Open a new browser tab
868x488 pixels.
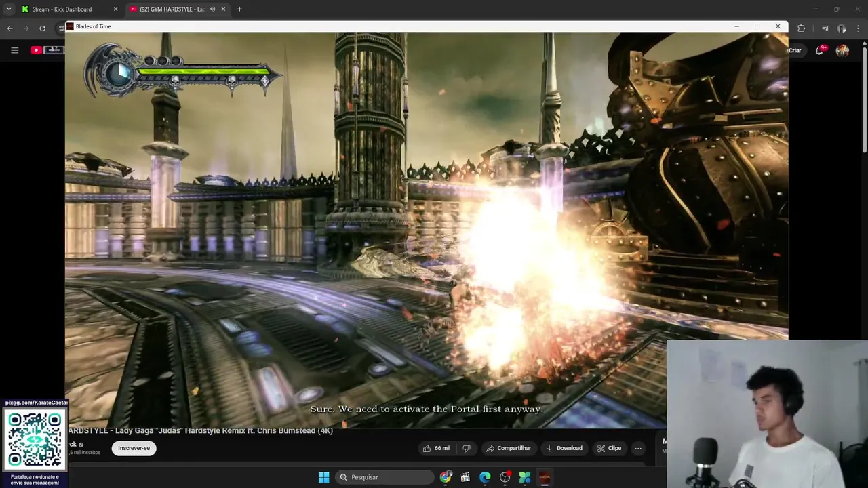tap(239, 9)
